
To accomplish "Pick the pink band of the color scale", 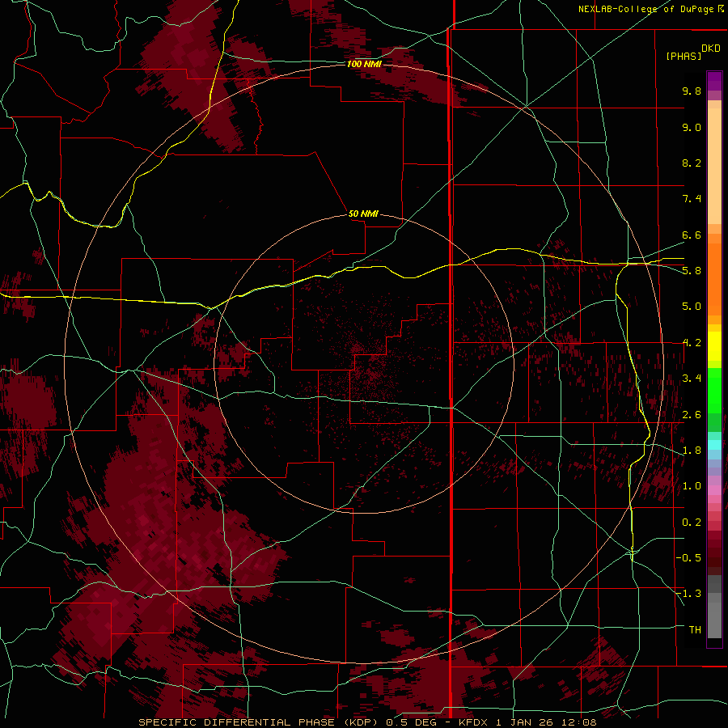I will click(714, 490).
